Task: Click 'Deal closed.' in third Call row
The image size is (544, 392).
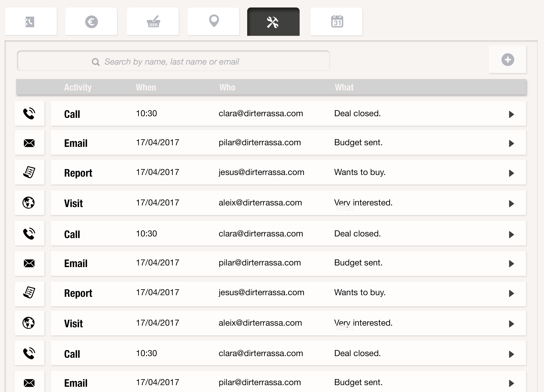Action: pyautogui.click(x=357, y=353)
